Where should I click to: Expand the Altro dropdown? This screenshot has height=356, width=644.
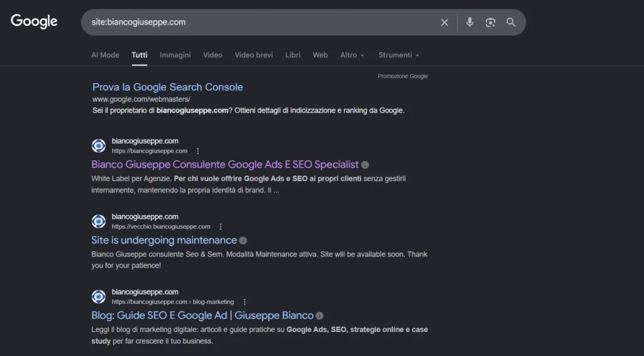352,55
